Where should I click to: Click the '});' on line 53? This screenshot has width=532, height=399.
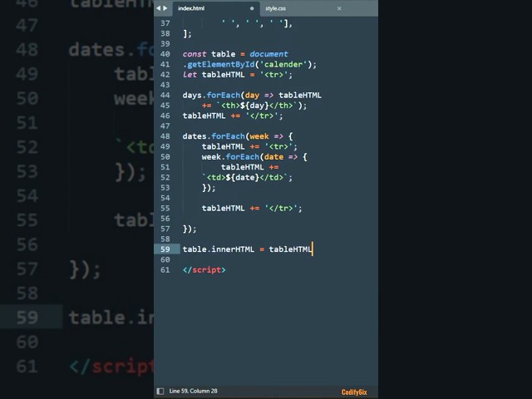pos(209,188)
